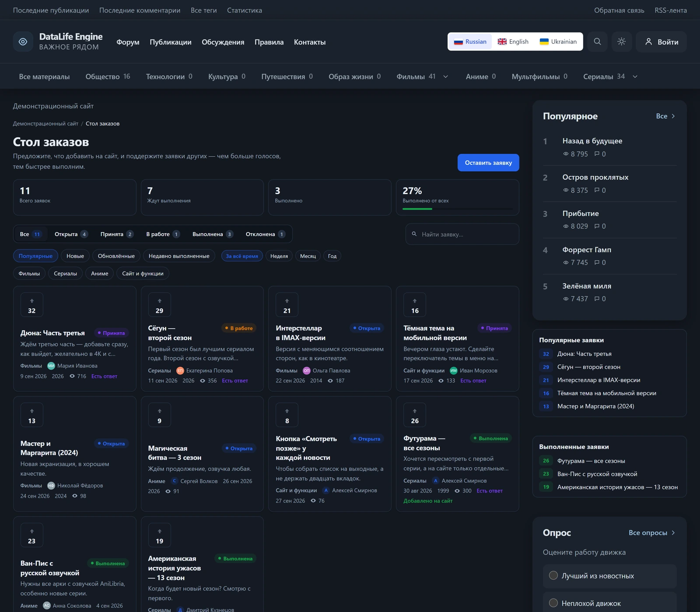
Task: Open Форум in main navigation
Action: click(x=128, y=42)
